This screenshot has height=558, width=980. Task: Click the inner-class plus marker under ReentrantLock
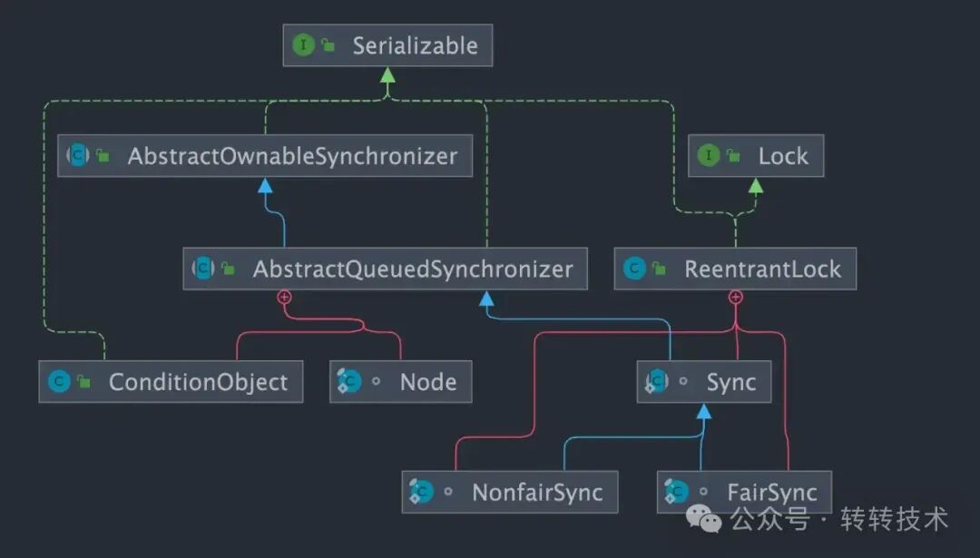[736, 297]
